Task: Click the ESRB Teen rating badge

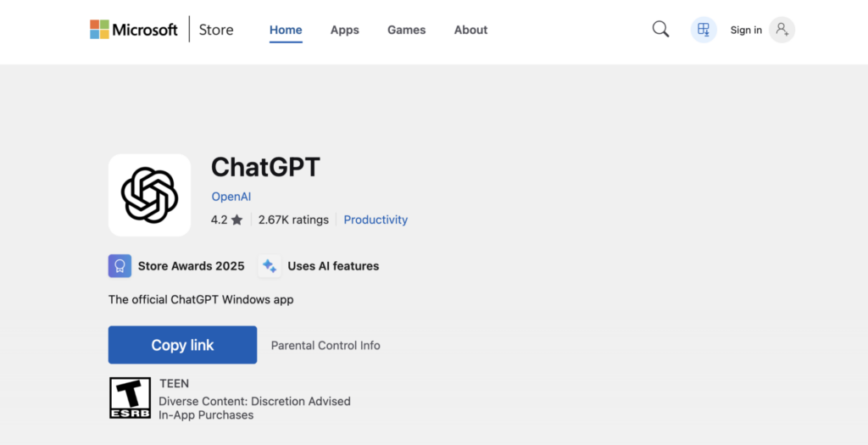Action: pos(131,398)
